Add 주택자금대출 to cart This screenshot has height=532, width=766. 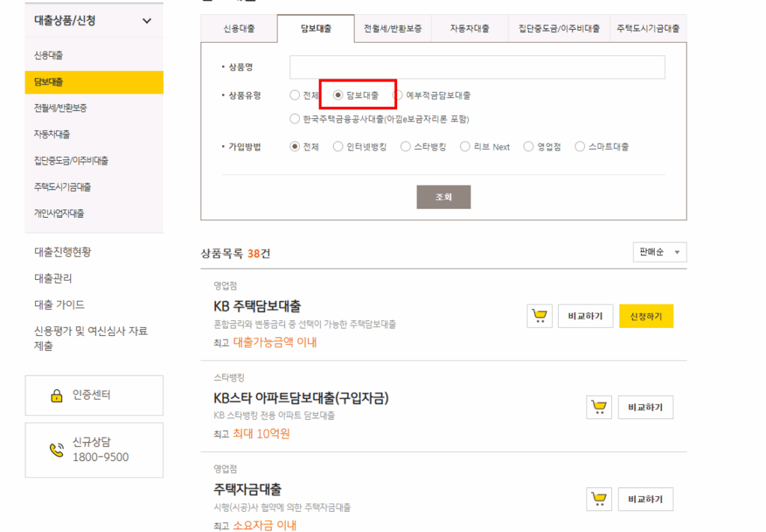coord(599,499)
